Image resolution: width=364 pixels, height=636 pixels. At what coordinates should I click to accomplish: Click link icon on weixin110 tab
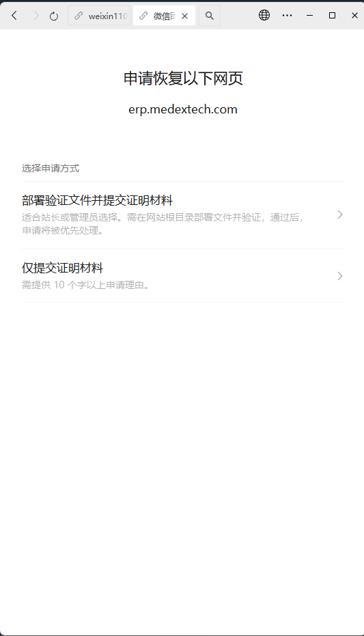pyautogui.click(x=79, y=16)
